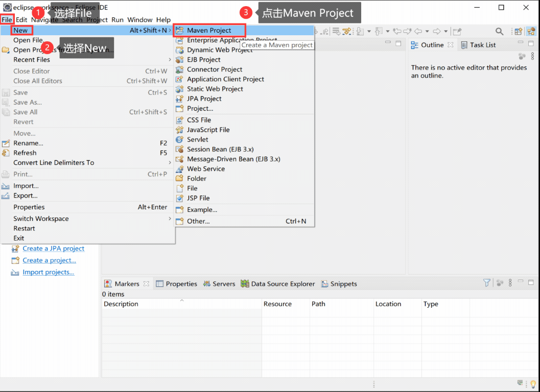Switch to the Snippets tab

(339, 284)
